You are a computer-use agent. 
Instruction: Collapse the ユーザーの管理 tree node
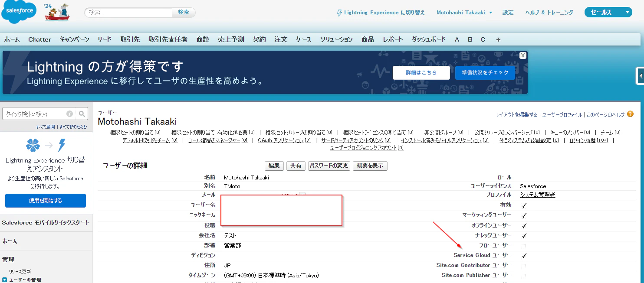click(4, 280)
